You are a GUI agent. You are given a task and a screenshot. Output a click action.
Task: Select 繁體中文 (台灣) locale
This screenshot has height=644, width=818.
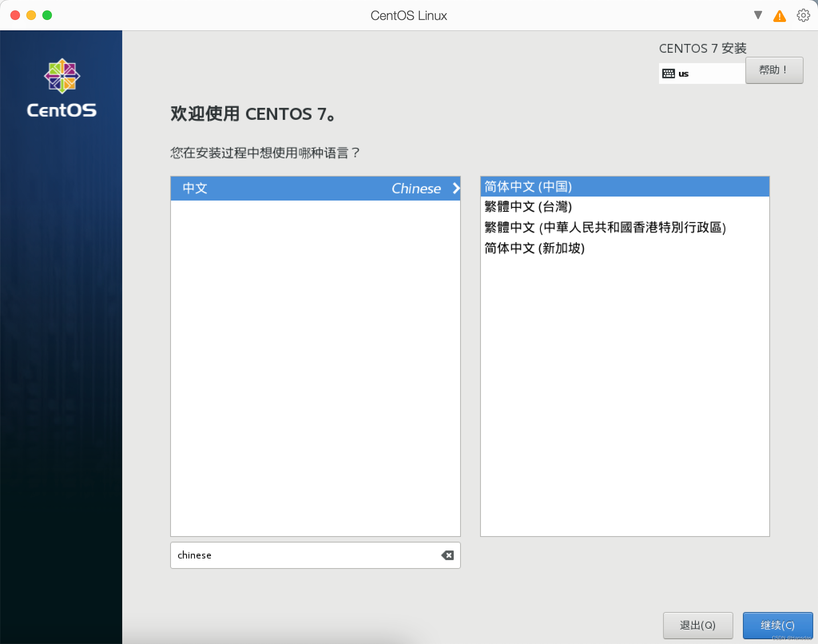coord(528,207)
